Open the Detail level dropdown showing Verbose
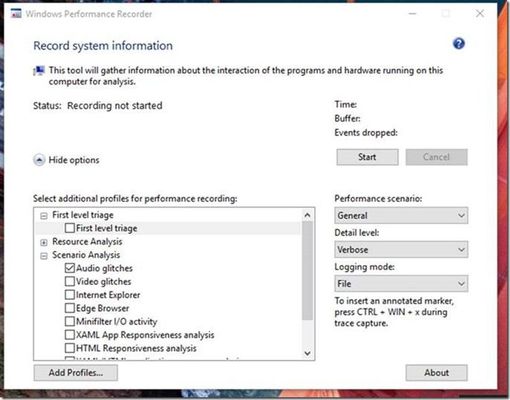510x400 pixels. click(x=401, y=250)
